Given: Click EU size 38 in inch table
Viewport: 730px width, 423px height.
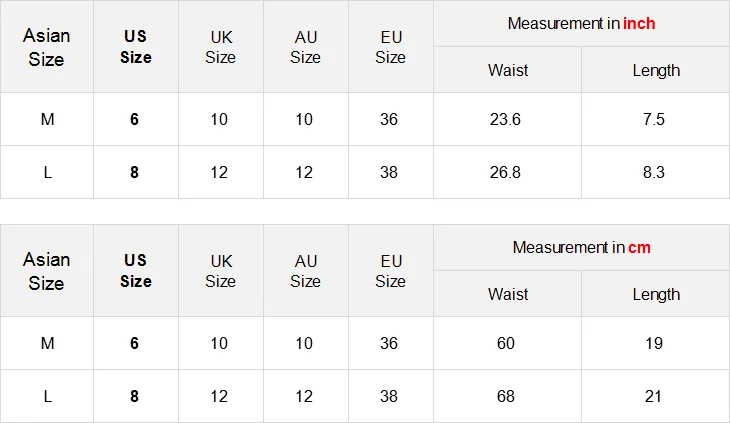Looking at the screenshot, I should point(389,172).
